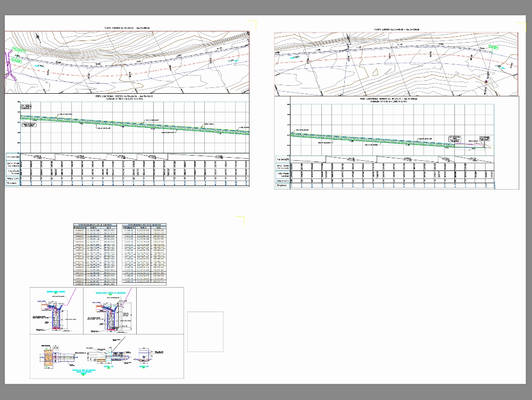Select the left drain cross-section detail
Viewport: 532px width, 400px height.
tap(56, 312)
